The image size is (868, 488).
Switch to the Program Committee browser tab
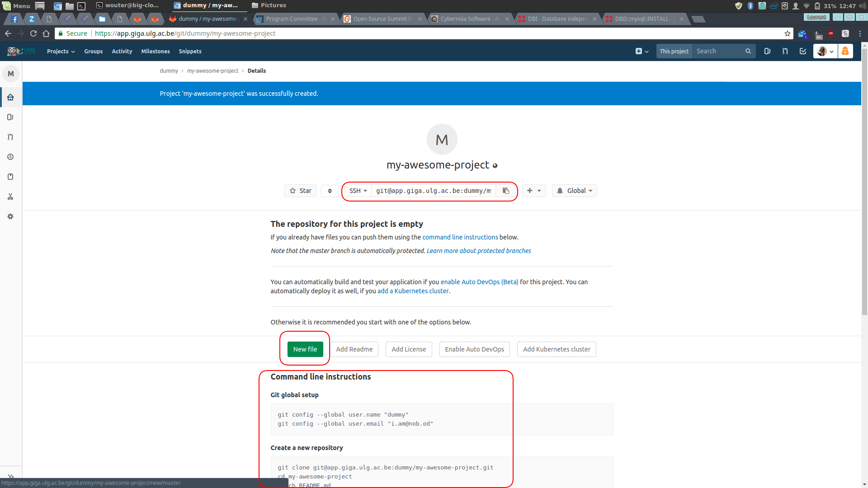pyautogui.click(x=296, y=19)
